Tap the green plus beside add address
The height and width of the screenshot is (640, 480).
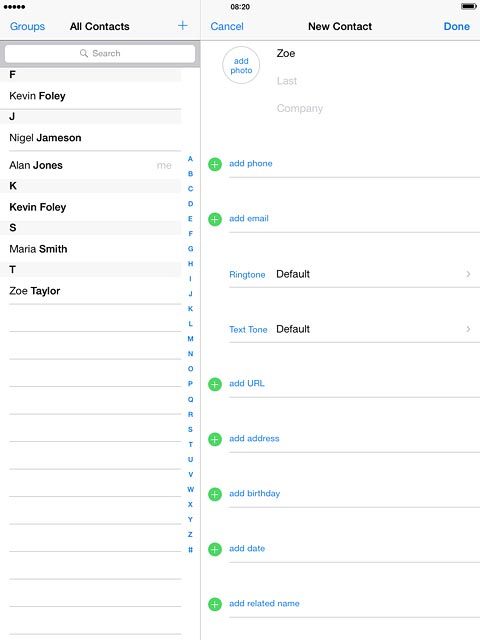click(215, 439)
